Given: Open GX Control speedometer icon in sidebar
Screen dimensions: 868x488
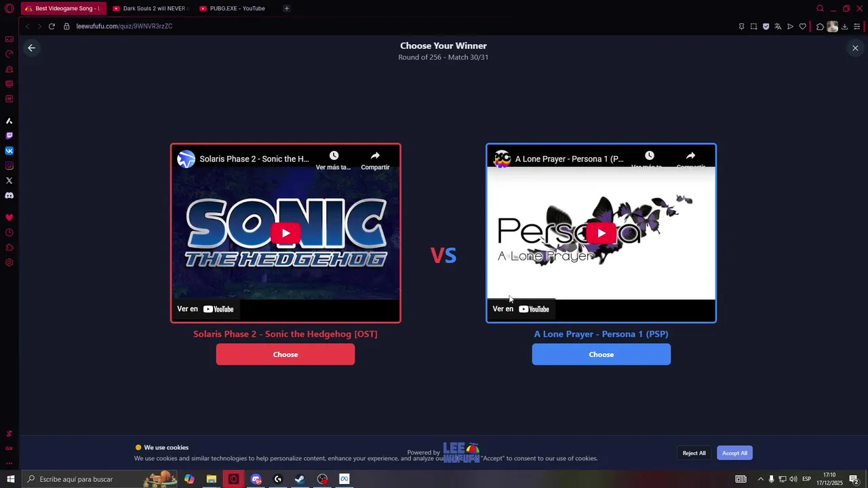Looking at the screenshot, I should [9, 54].
